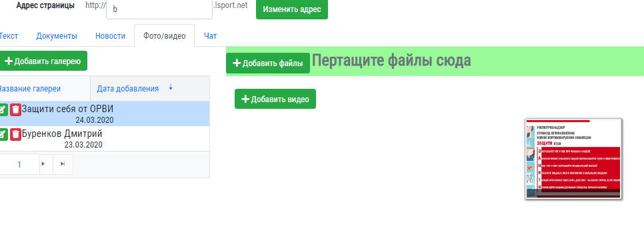Focus the page address input field
This screenshot has height=243, width=644.
pos(159,9)
